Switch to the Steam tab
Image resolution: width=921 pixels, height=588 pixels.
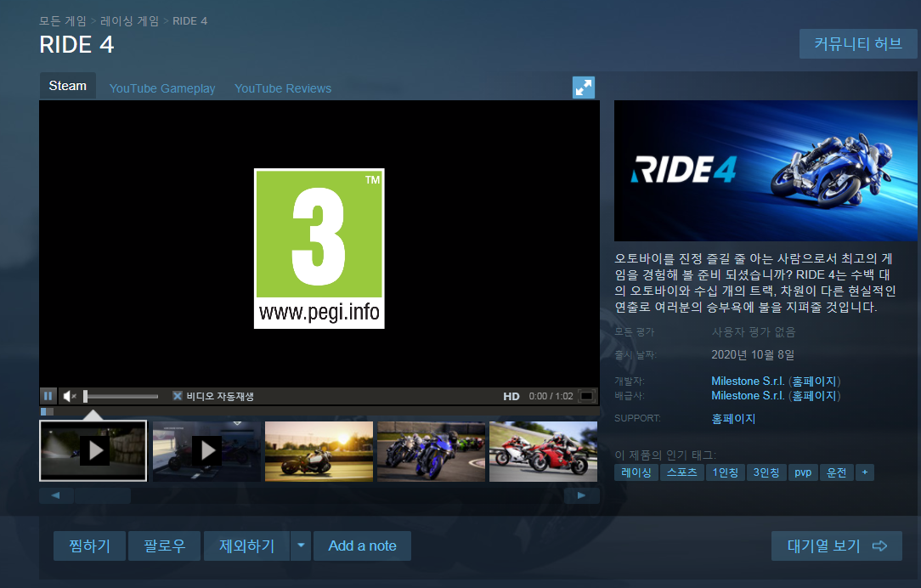(x=68, y=86)
